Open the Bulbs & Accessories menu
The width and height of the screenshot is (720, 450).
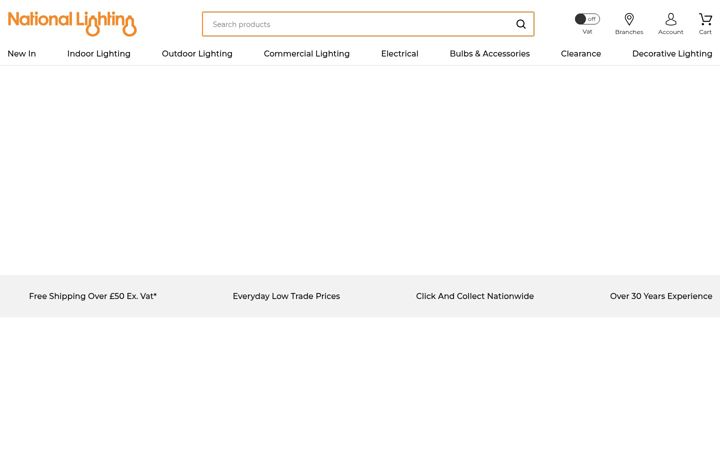[x=489, y=54]
